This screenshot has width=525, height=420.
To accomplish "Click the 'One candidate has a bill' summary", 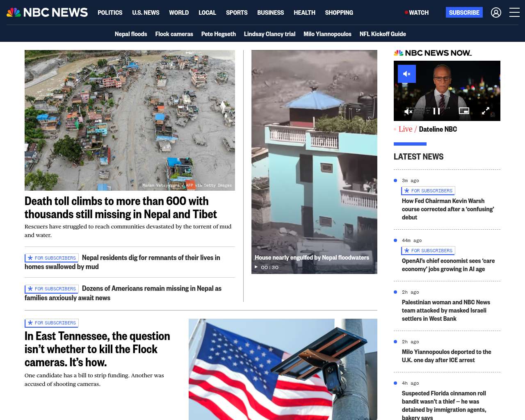I will point(94,379).
